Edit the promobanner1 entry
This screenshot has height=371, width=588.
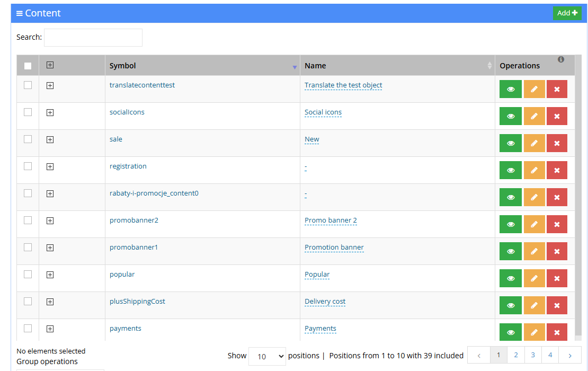point(534,251)
